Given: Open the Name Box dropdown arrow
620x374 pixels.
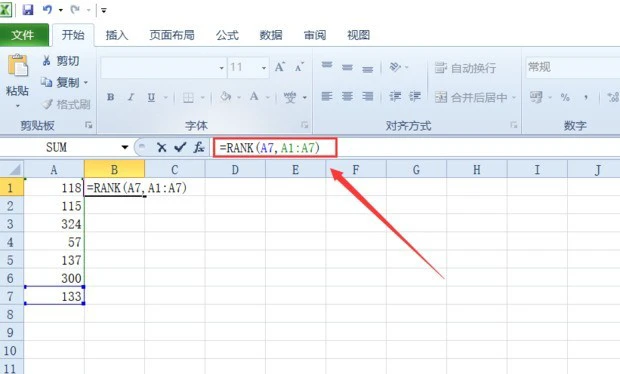Looking at the screenshot, I should (125, 147).
